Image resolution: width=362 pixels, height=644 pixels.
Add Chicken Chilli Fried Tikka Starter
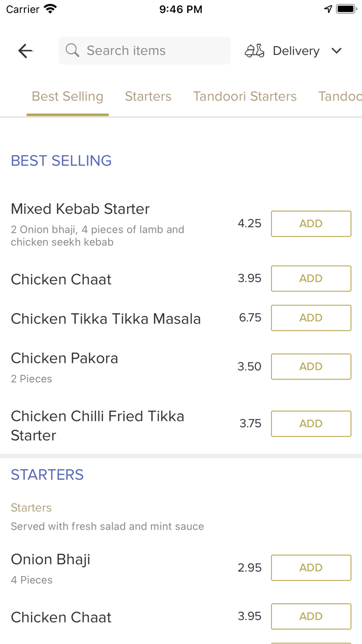coord(311,423)
